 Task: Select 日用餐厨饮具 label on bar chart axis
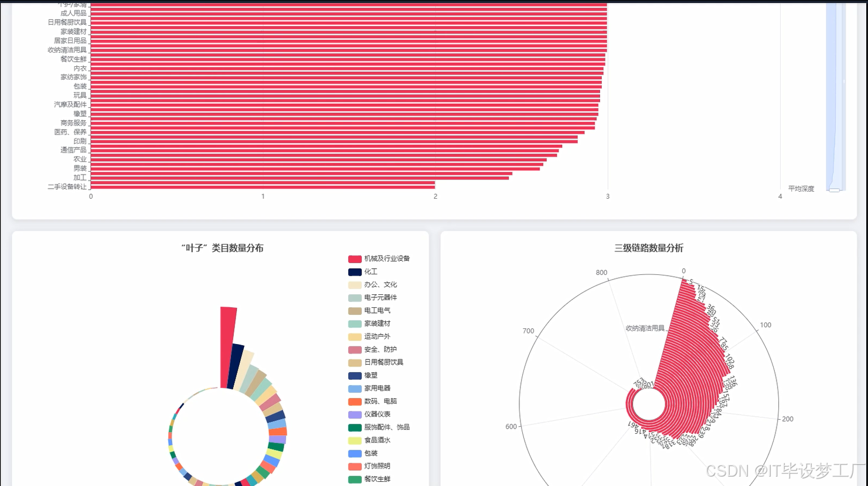pyautogui.click(x=67, y=22)
